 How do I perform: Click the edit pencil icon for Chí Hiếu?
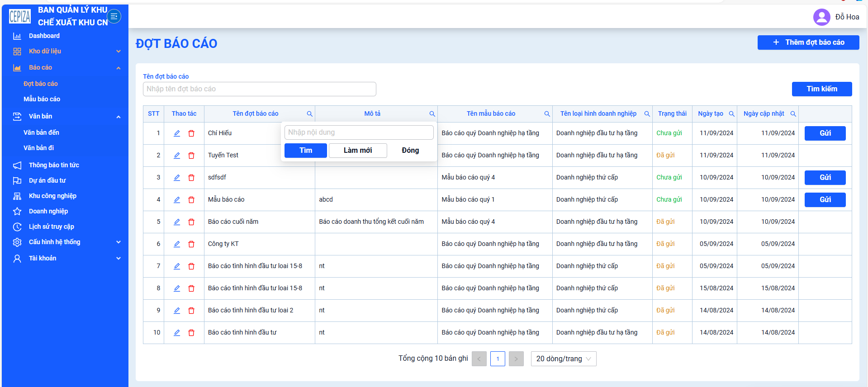[x=177, y=133]
